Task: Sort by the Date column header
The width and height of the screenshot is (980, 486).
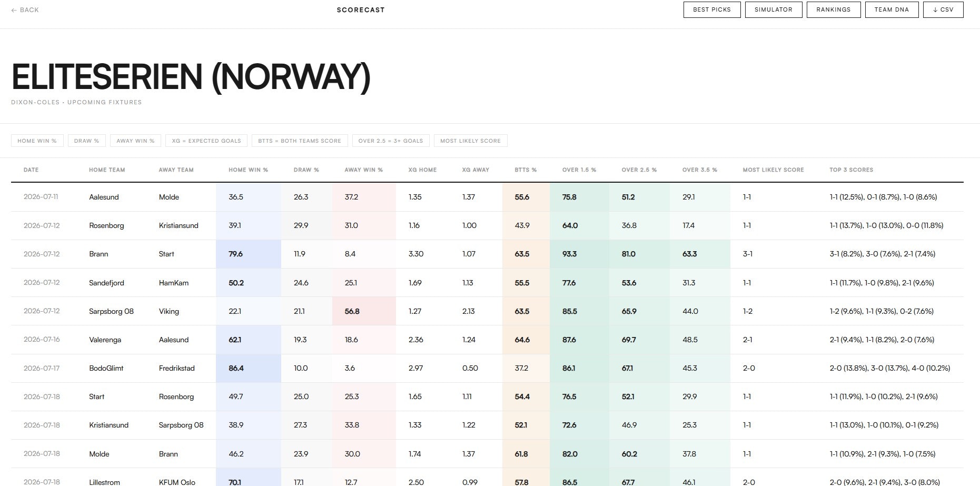Action: point(31,170)
